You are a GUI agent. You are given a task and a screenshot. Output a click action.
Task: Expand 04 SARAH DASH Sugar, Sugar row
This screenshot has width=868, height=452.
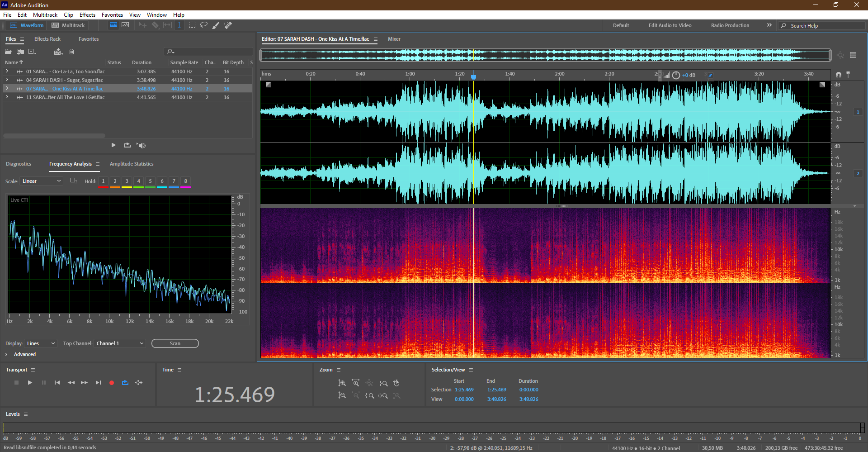7,80
